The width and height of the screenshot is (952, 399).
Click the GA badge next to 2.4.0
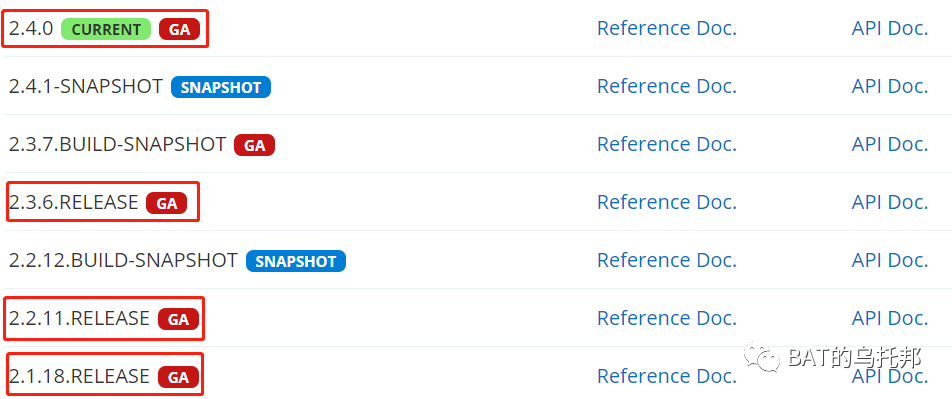(x=179, y=29)
